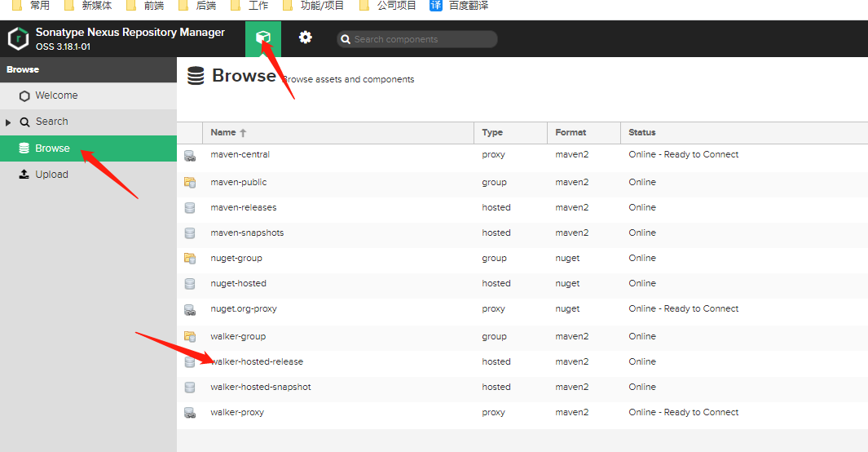Open the Welcome sidebar item
This screenshot has height=452, width=868.
point(89,95)
